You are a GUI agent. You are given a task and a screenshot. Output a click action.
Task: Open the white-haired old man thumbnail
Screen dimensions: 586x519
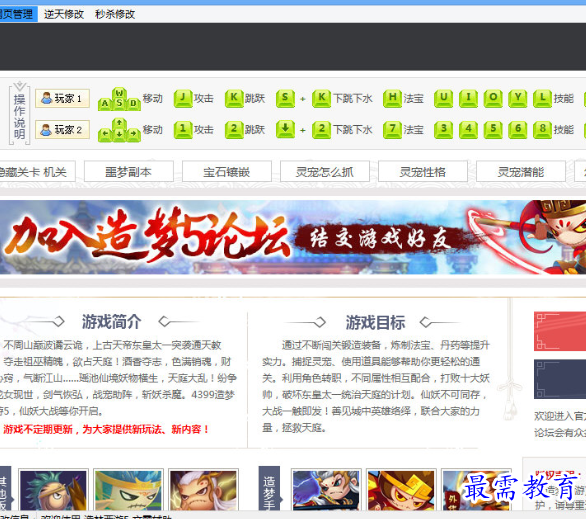point(203,490)
